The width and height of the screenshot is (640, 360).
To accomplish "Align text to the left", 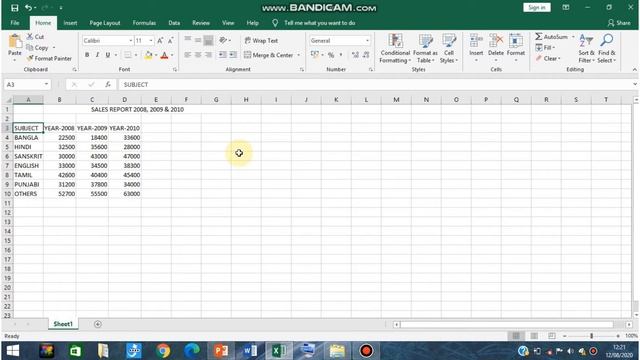I will pyautogui.click(x=187, y=55).
